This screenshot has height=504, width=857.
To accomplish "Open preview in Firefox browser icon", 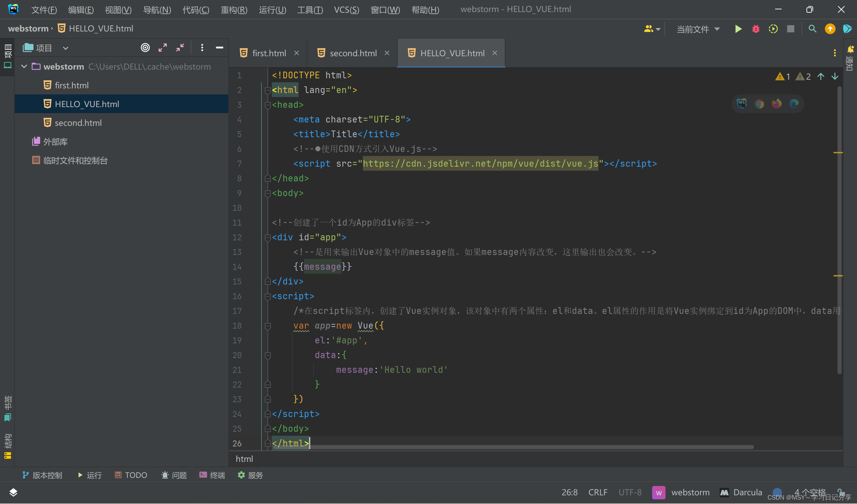I will [x=776, y=104].
